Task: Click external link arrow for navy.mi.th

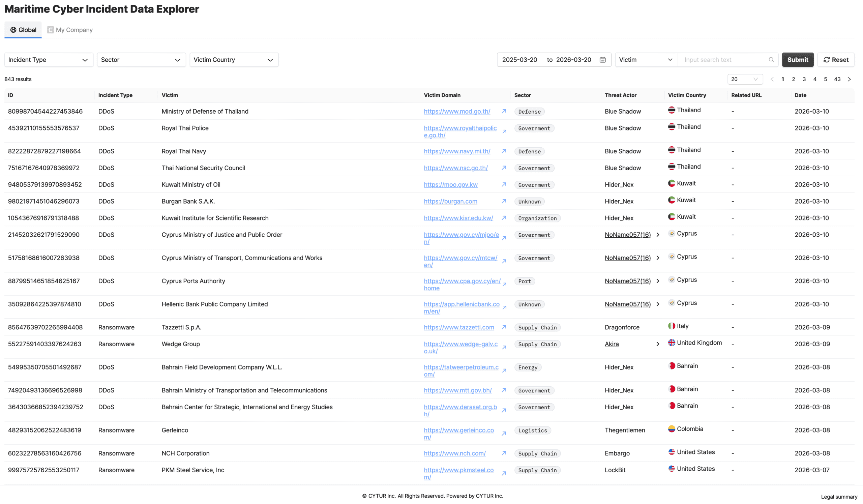Action: 504,151
